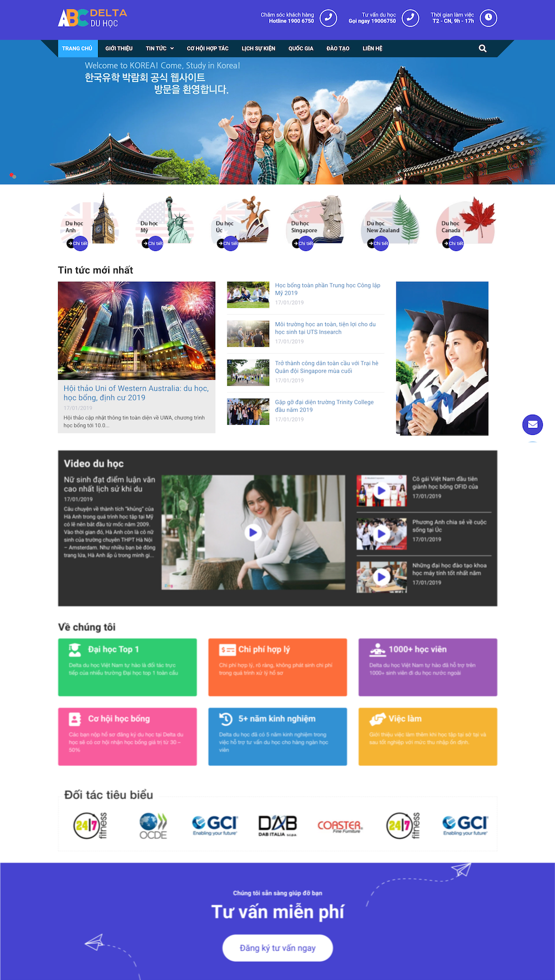
Task: Open Nữ sinh đạt điểm luận văn title
Action: [x=109, y=484]
